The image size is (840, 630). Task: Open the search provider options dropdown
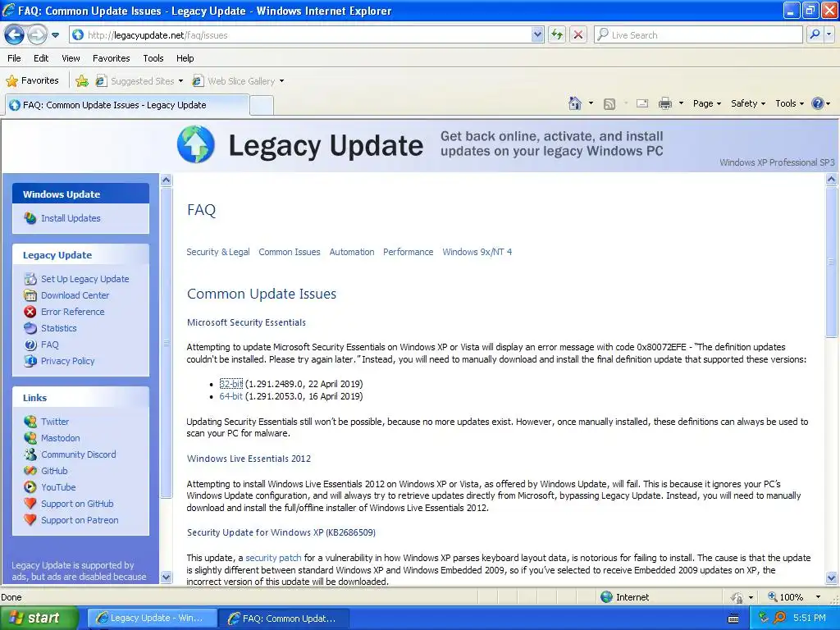(x=829, y=35)
